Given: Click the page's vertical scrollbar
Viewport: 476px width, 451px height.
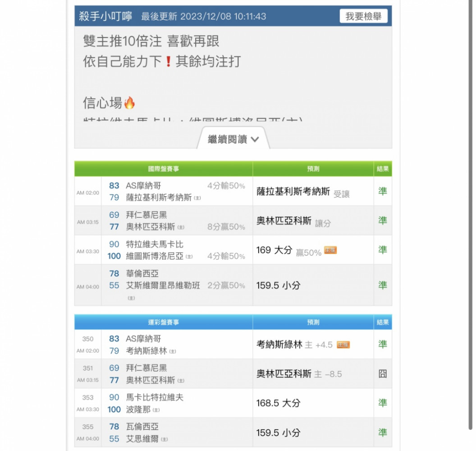Looking at the screenshot, I should pyautogui.click(x=470, y=215).
